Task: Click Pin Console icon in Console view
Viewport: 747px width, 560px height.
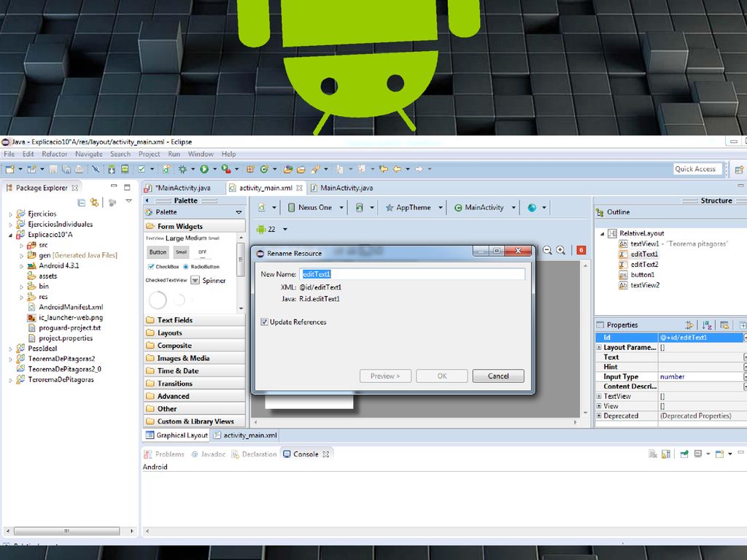Action: [x=684, y=454]
